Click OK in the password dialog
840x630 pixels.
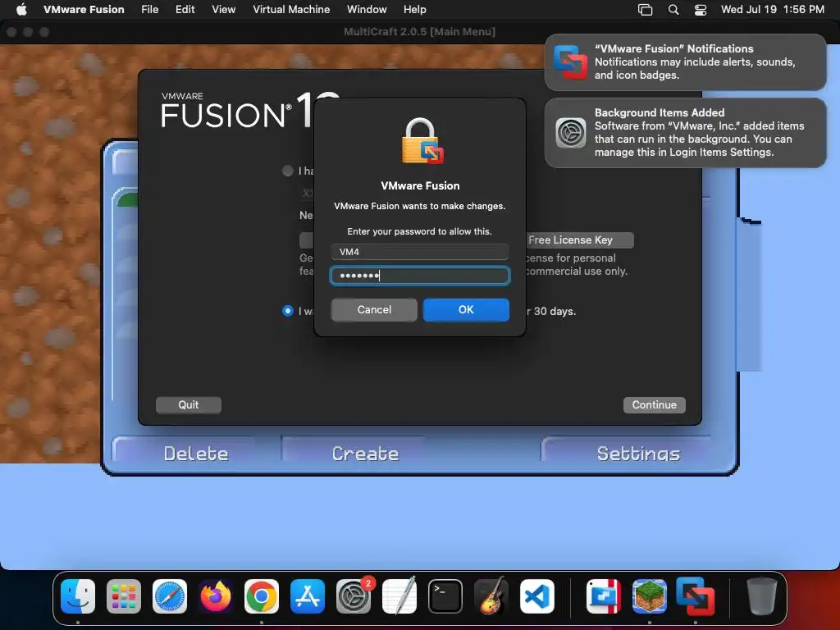466,309
